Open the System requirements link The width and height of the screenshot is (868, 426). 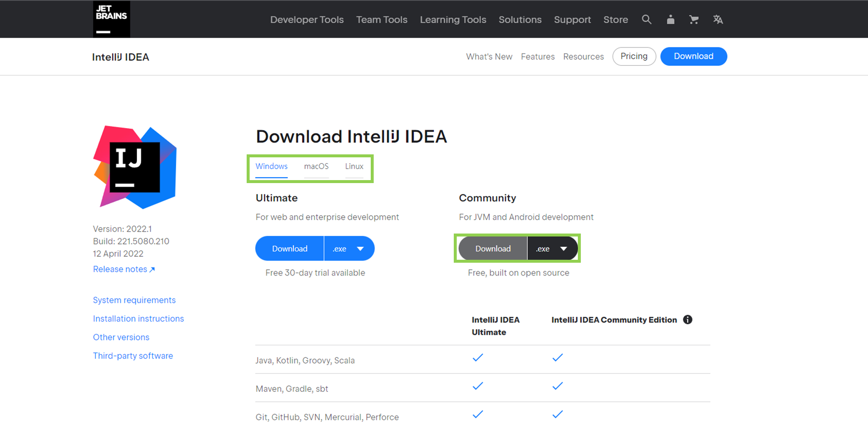[134, 300]
